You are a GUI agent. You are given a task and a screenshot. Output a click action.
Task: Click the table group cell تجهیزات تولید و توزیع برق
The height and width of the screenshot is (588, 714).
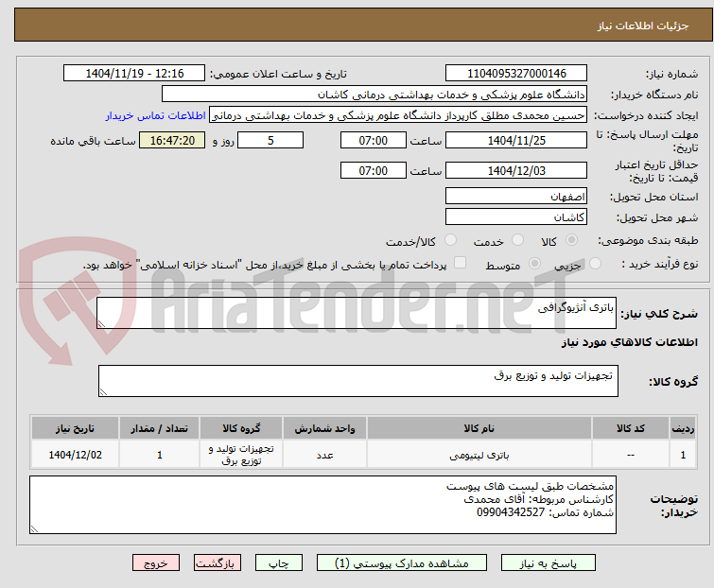pos(241,455)
